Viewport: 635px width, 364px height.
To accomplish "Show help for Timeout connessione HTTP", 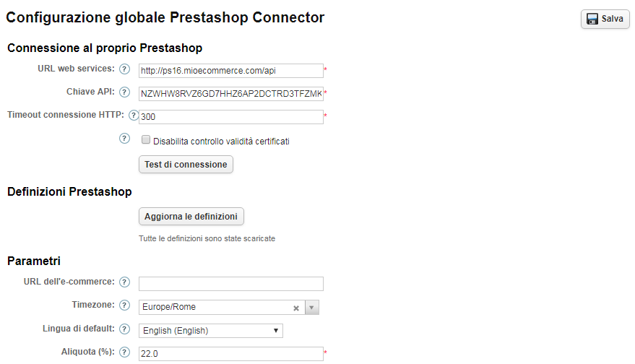I will coord(134,116).
